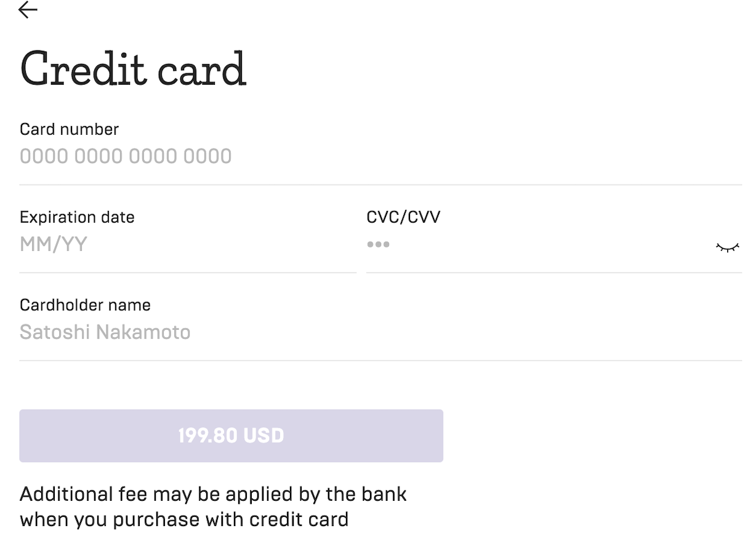This screenshot has width=756, height=539.
Task: Click the "Additional fee may be applied" notice line
Action: 213,494
